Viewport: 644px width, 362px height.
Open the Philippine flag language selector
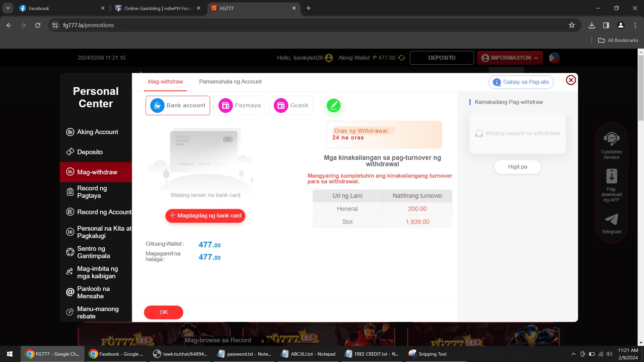554,58
